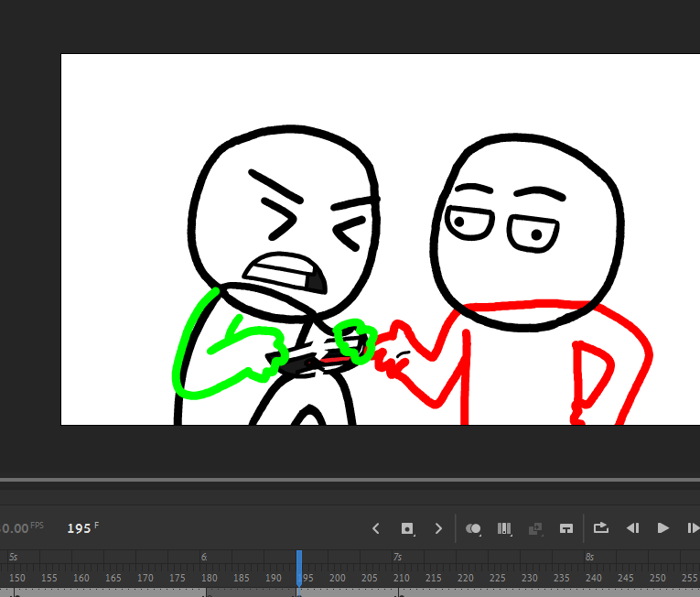700x597 pixels.
Task: Move playhead to frame 150
Action: 17,578
